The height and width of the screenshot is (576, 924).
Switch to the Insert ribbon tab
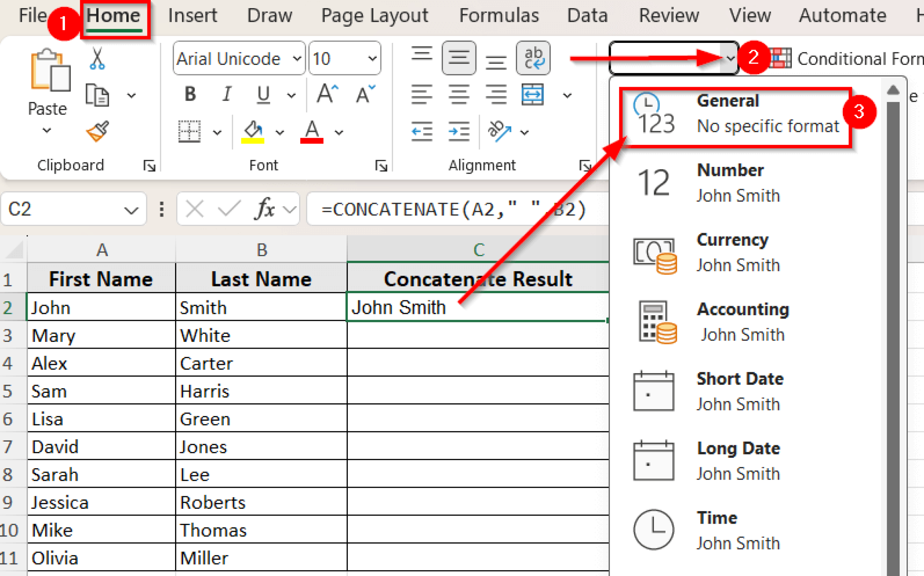(192, 16)
